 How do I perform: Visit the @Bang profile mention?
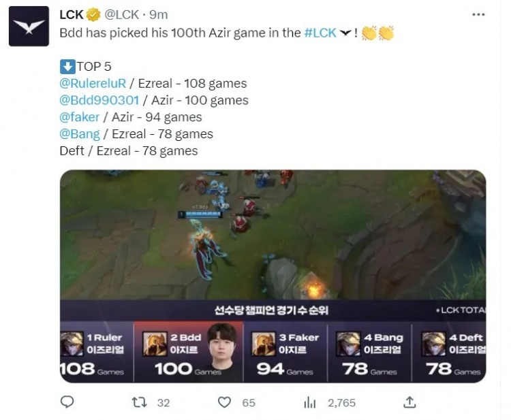click(x=80, y=134)
